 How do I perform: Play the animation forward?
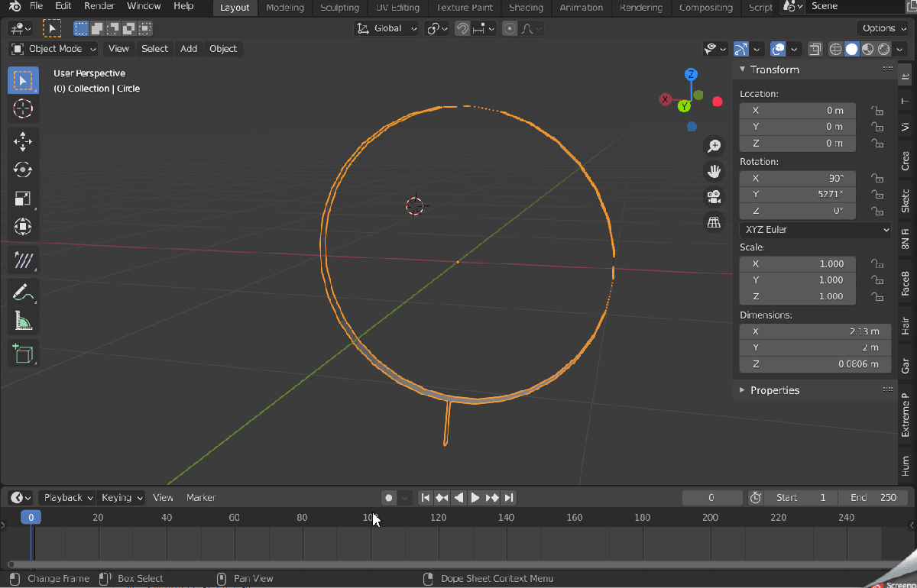(x=475, y=498)
